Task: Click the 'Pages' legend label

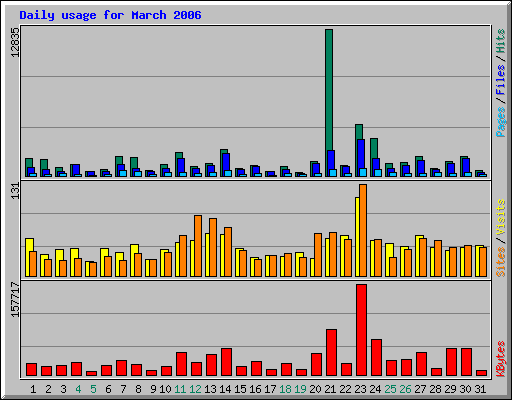Action: (501, 122)
